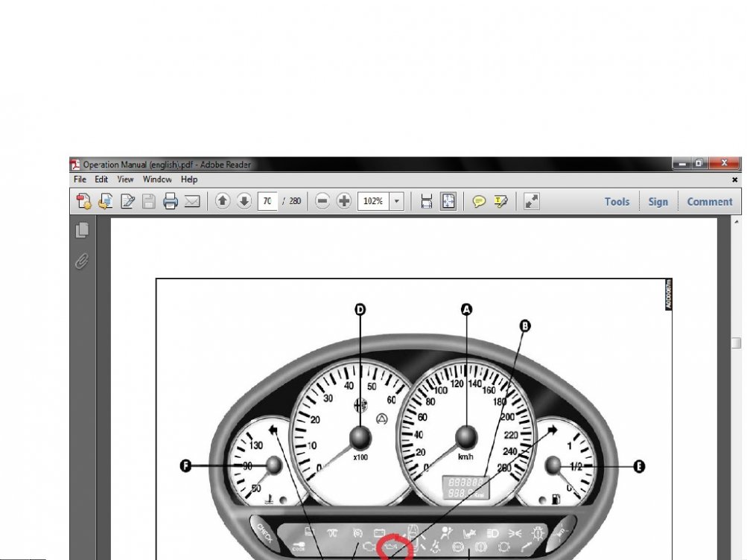Open the Tools pane

[617, 201]
